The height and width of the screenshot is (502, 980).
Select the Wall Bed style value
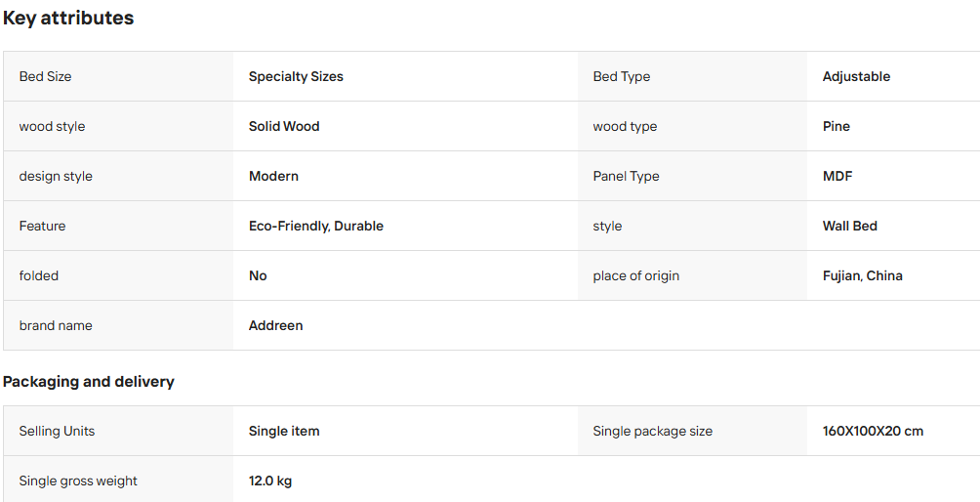(849, 226)
